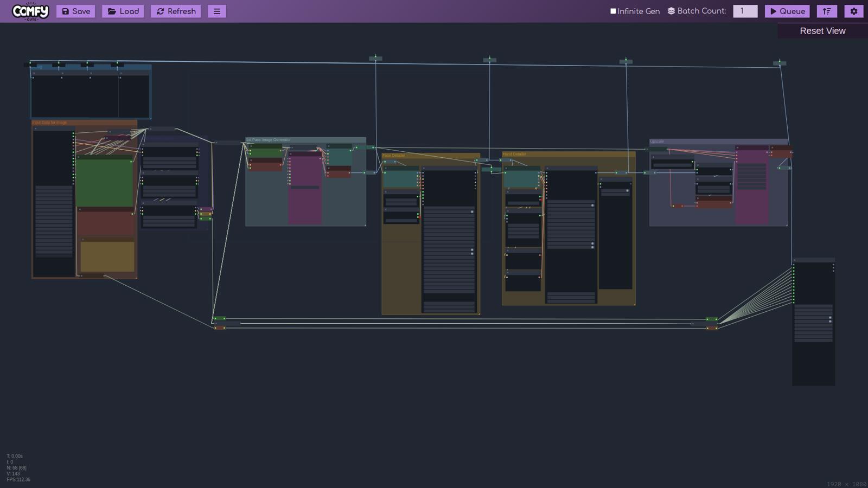This screenshot has height=488, width=868.
Task: Click the FPS:112.36 readout
Action: [x=18, y=480]
